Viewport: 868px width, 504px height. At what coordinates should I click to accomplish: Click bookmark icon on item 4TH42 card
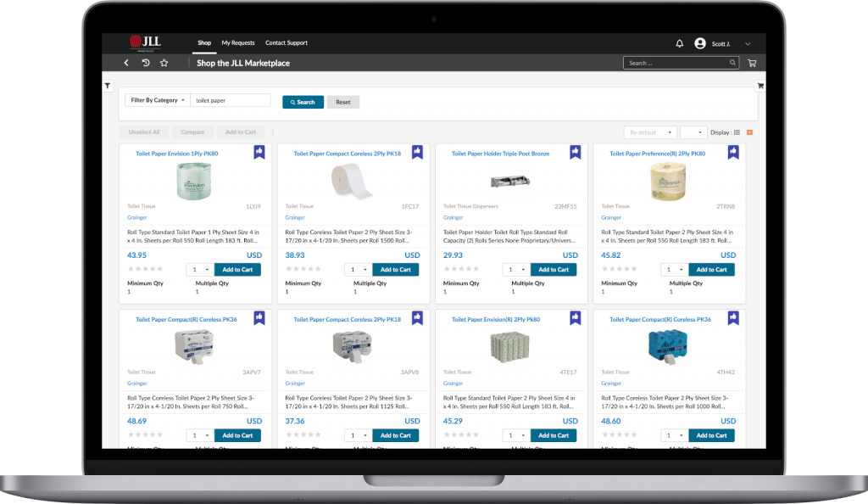click(x=733, y=318)
